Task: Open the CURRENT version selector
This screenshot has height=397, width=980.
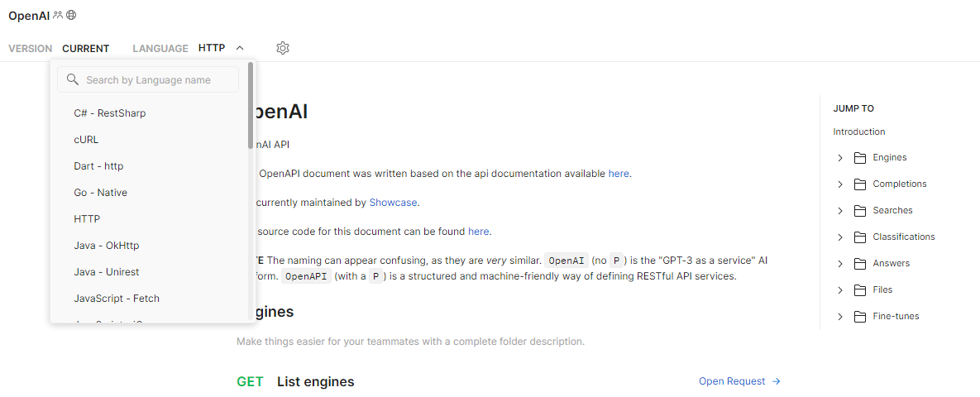Action: [x=85, y=49]
